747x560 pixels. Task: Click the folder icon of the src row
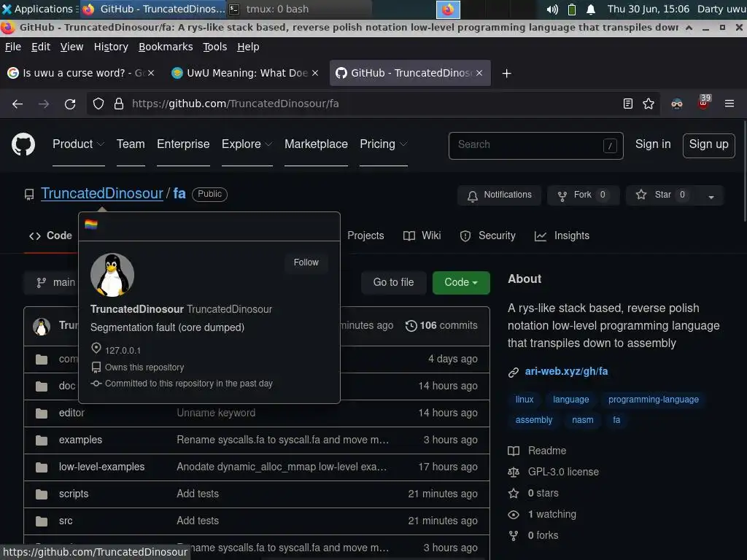point(42,521)
